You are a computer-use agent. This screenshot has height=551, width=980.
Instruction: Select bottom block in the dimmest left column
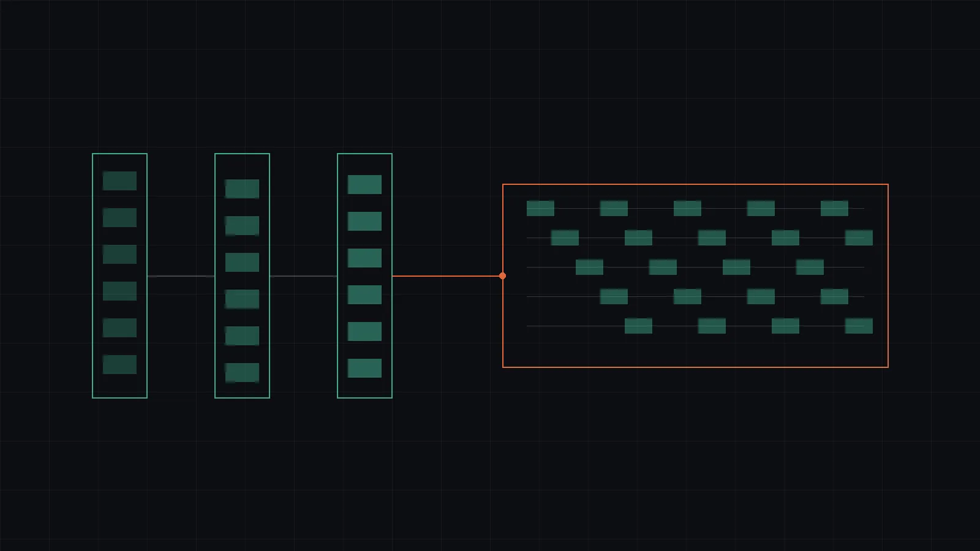[x=119, y=364]
